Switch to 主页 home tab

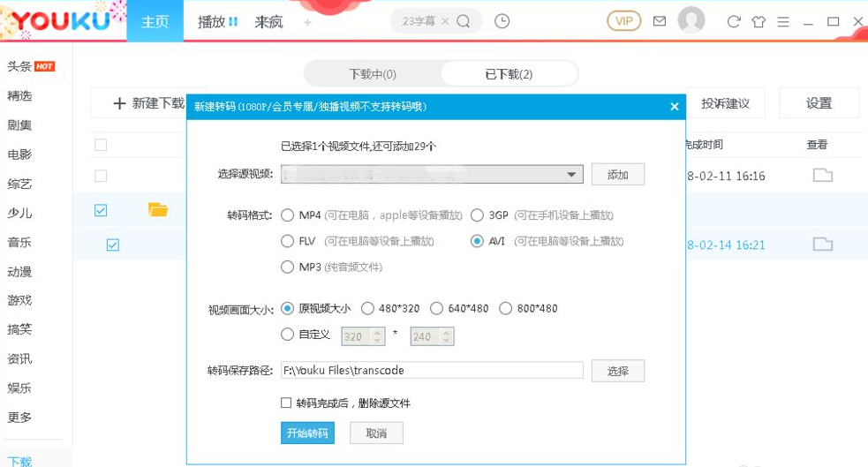coord(155,21)
